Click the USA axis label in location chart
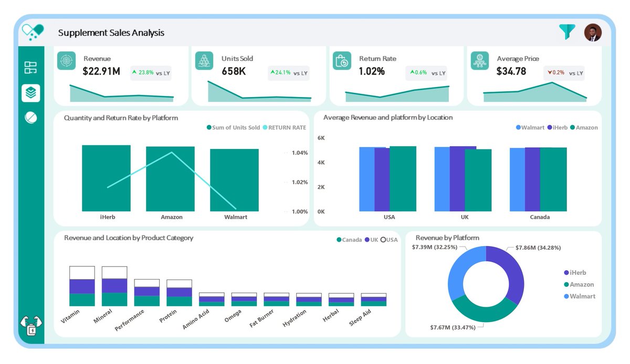The height and width of the screenshot is (364, 630). tap(389, 217)
